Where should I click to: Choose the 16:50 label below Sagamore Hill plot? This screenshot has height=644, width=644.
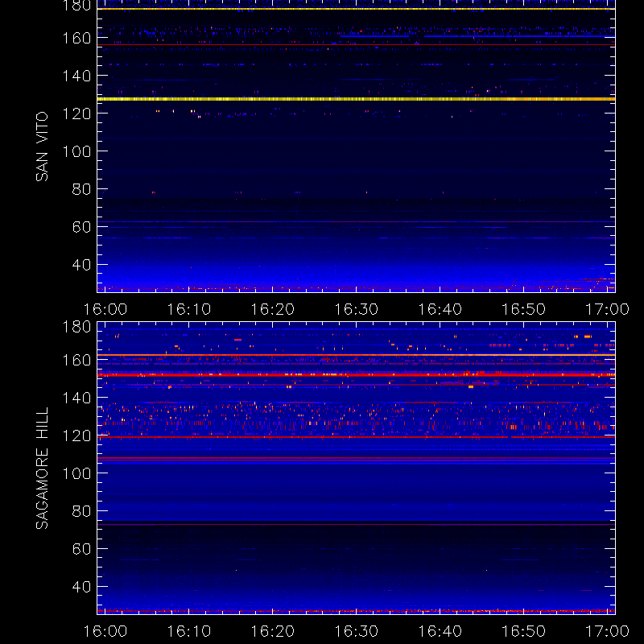524,631
